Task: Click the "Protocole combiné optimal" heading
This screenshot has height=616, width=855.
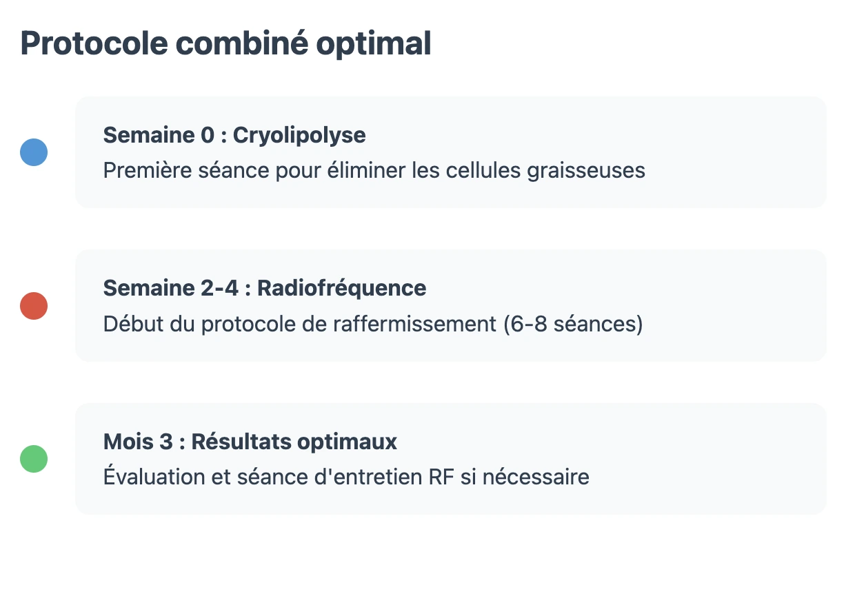Action: tap(225, 43)
